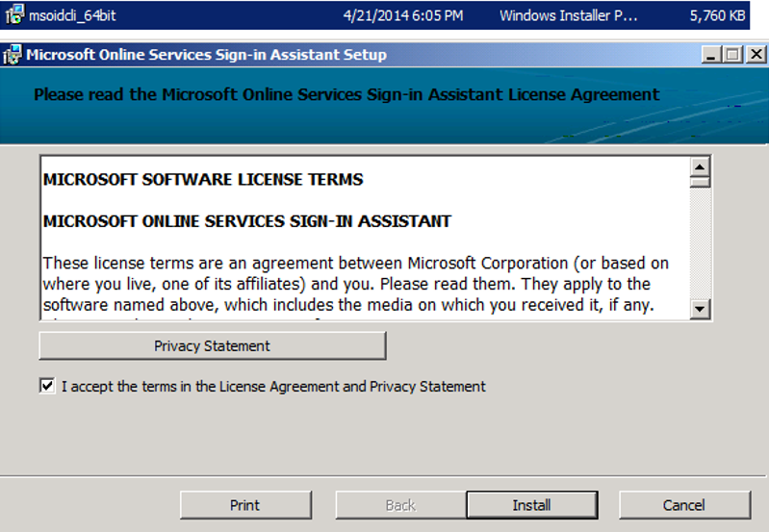Maximize the Sign-in Assistant Setup window
Image resolution: width=769 pixels, height=532 pixels.
click(x=732, y=55)
